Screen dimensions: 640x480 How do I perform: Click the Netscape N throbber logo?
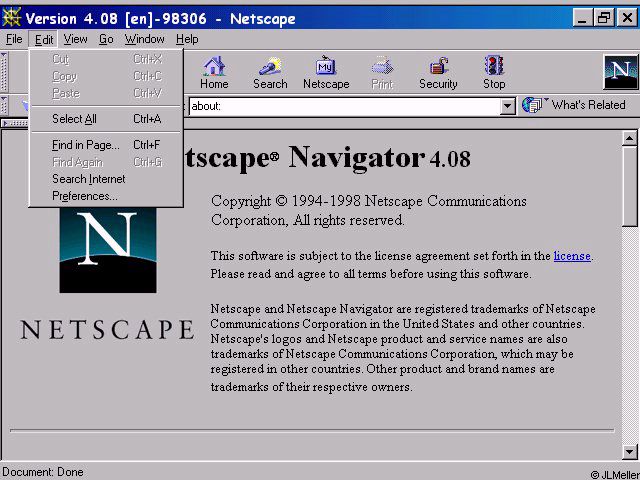pos(620,72)
